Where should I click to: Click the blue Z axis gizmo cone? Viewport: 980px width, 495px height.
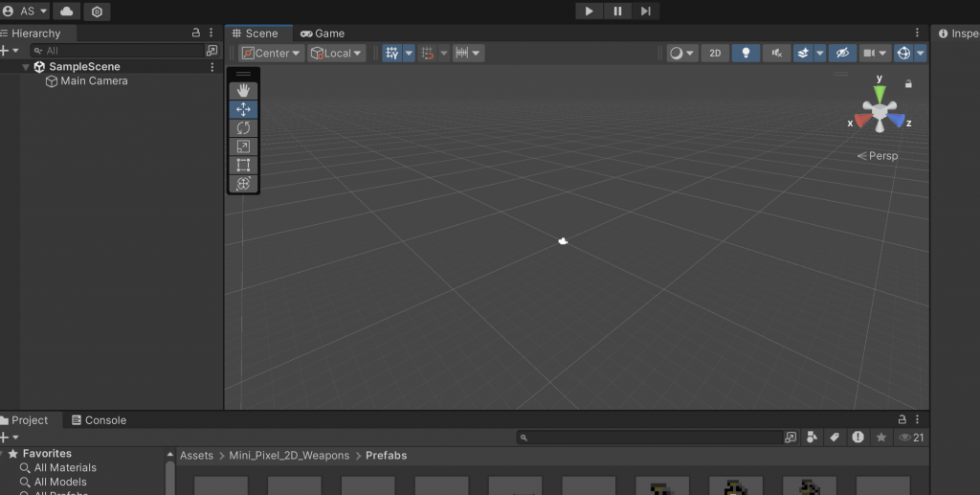click(x=896, y=119)
